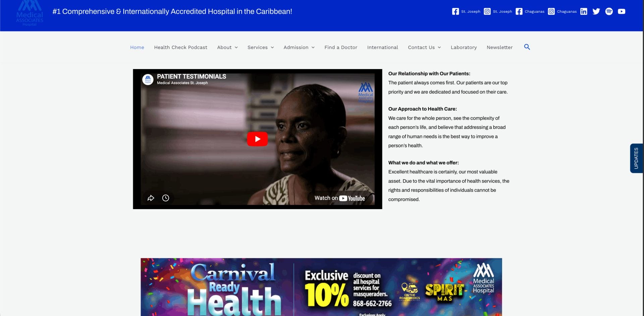Open the Chaguanas Instagram icon
Viewport: 644px width, 316px height.
[551, 11]
